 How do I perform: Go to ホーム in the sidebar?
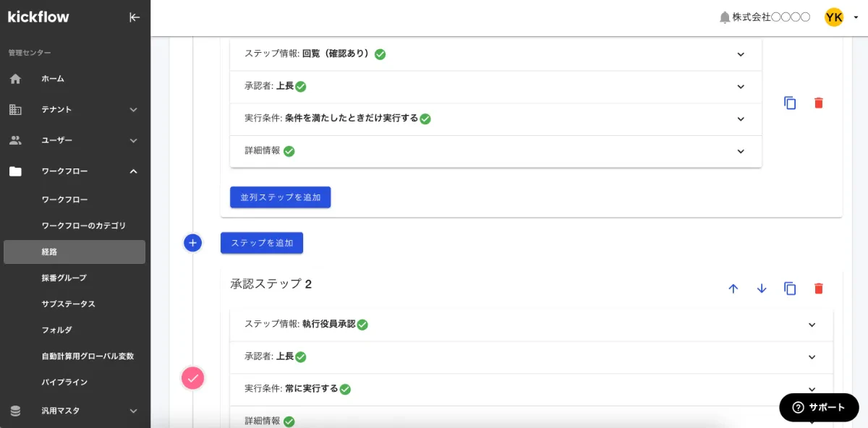pos(53,79)
